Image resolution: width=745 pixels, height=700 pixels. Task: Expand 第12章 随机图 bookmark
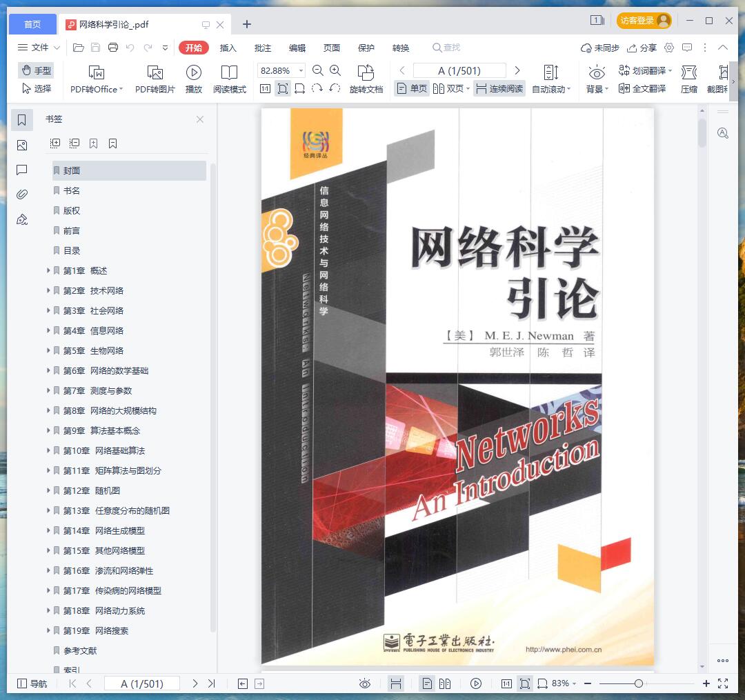(x=48, y=490)
